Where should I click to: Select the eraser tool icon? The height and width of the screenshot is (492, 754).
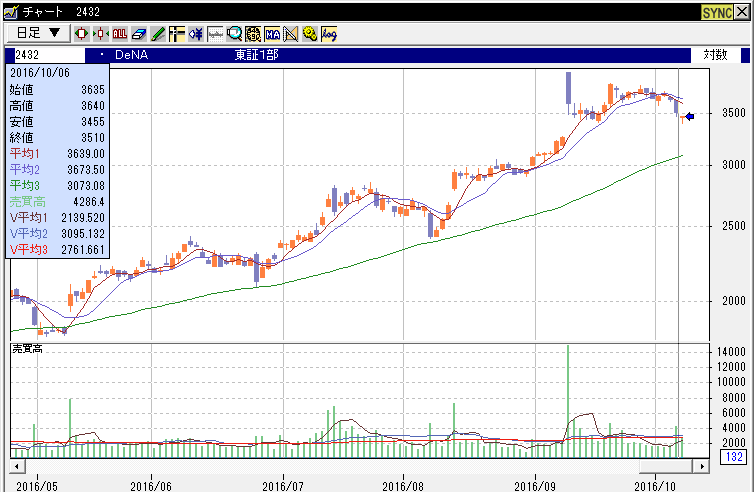pos(140,33)
